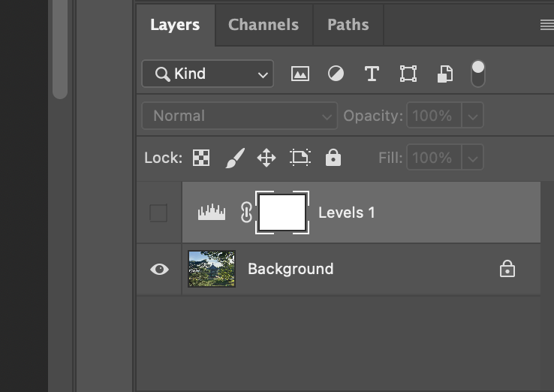Expand the Opacity slider arrow
This screenshot has height=392, width=554.
473,115
